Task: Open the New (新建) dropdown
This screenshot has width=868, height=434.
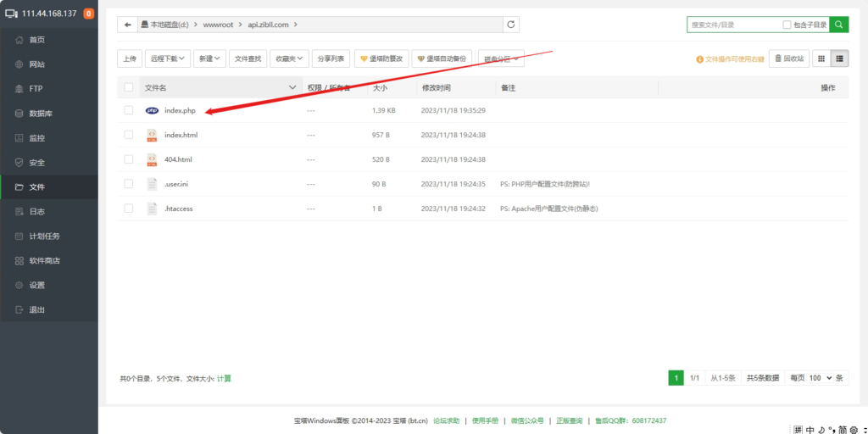Action: (x=209, y=58)
